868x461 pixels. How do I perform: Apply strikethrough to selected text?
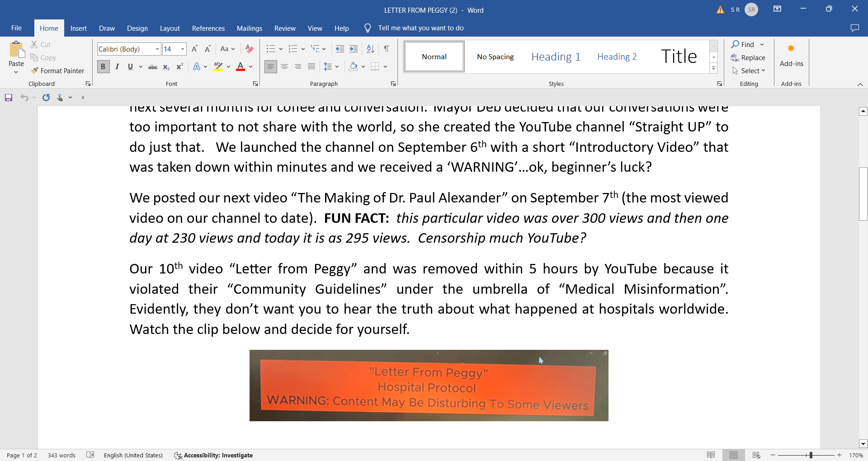coord(153,67)
